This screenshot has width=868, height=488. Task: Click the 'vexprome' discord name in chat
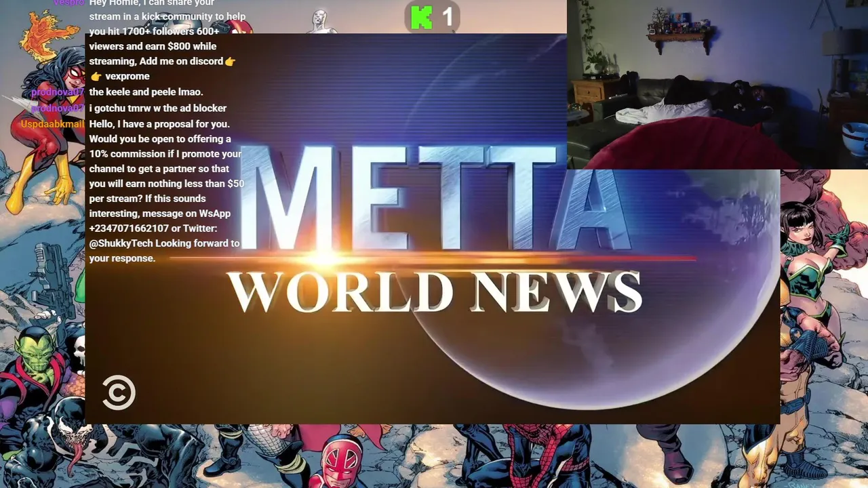tap(127, 77)
